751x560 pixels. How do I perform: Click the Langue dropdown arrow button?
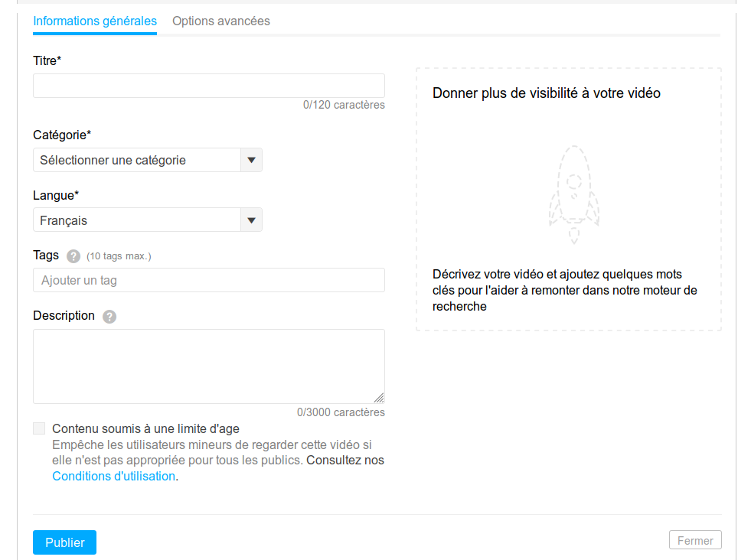click(251, 220)
